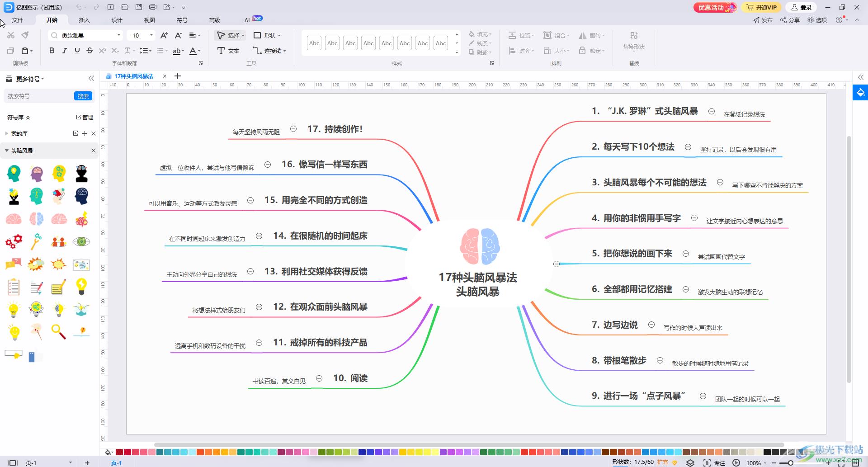Image resolution: width=868 pixels, height=467 pixels.
Task: Select the magnifying glass symbol
Action: 59,332
